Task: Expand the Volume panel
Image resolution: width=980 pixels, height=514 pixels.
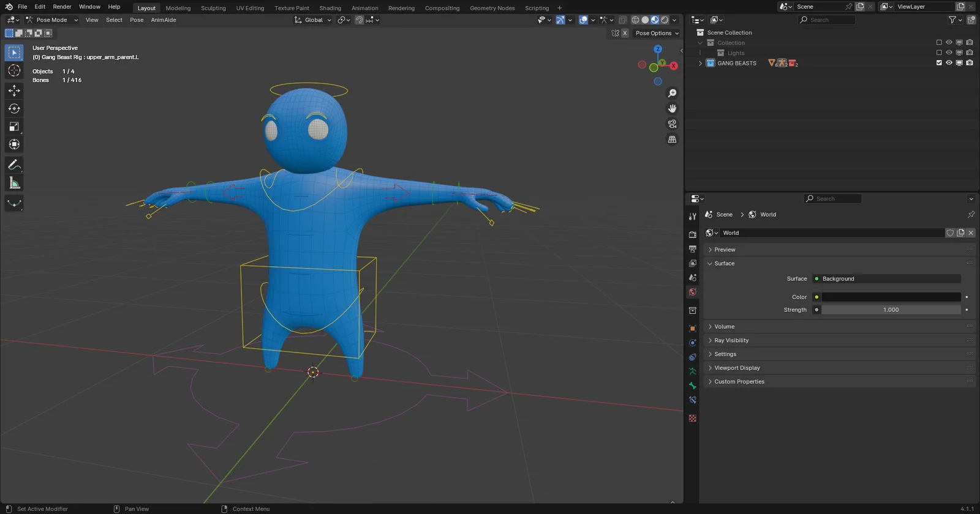Action: [x=724, y=327]
